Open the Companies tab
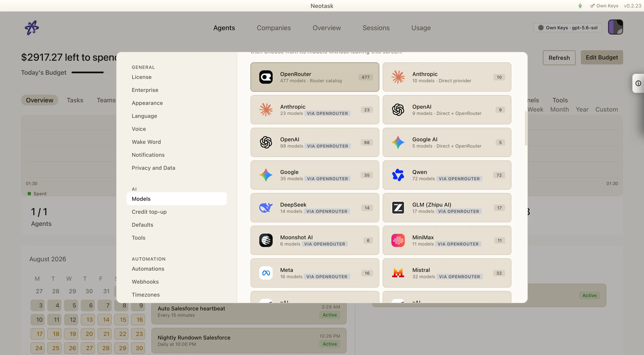This screenshot has height=355, width=644. 274,28
